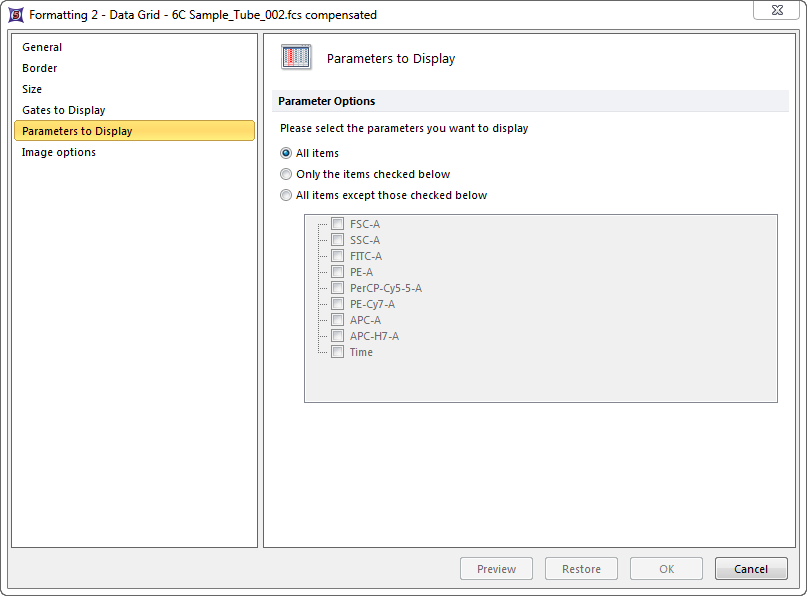Viewport: 807px width, 596px height.
Task: Switch to the Border settings page
Action: pos(40,68)
